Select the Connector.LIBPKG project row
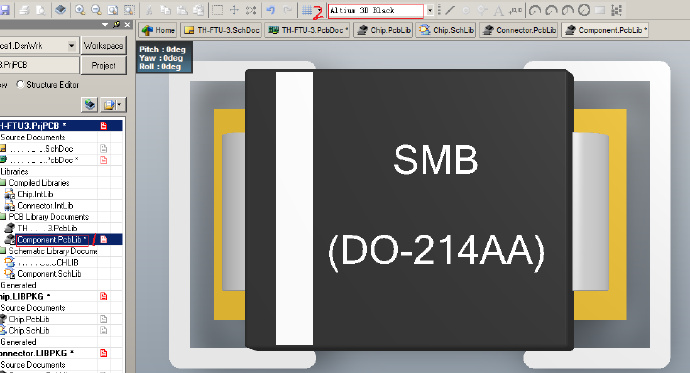 pyautogui.click(x=61, y=353)
